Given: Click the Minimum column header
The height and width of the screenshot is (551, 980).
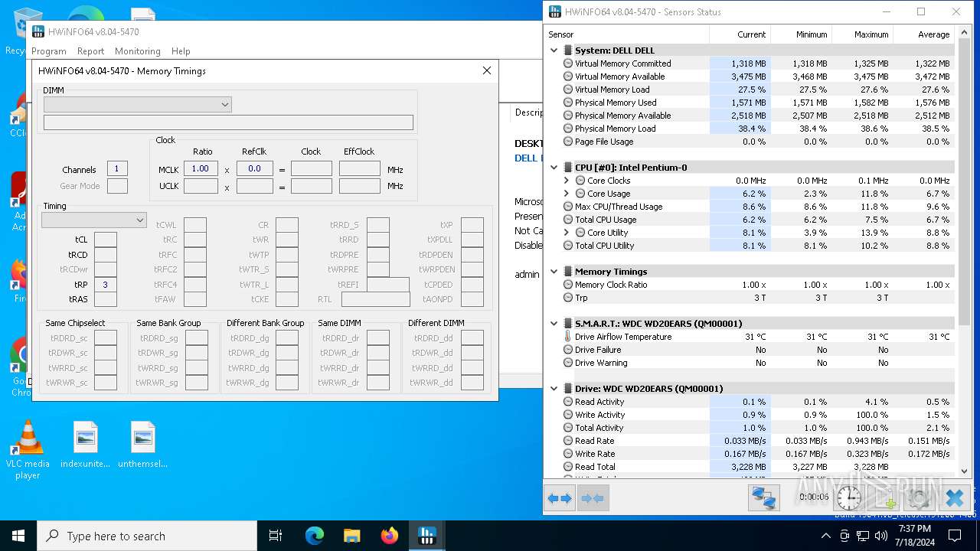Looking at the screenshot, I should point(801,34).
